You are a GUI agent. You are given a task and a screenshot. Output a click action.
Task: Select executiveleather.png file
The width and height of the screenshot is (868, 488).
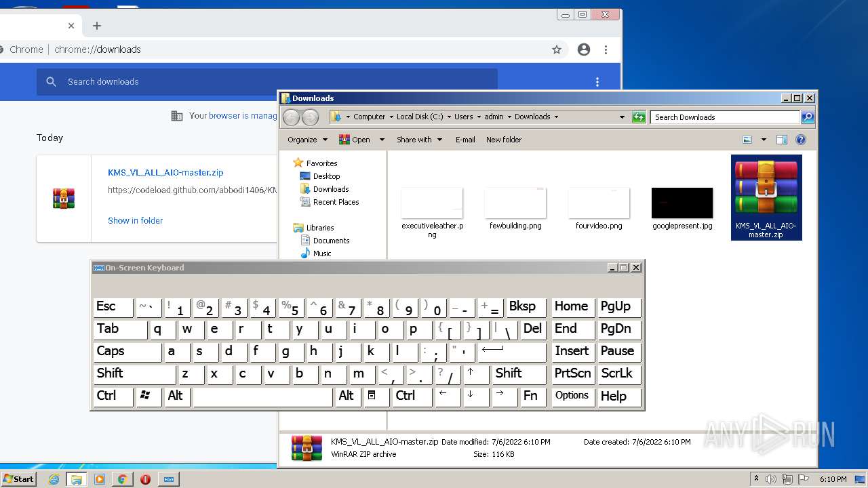coord(432,213)
